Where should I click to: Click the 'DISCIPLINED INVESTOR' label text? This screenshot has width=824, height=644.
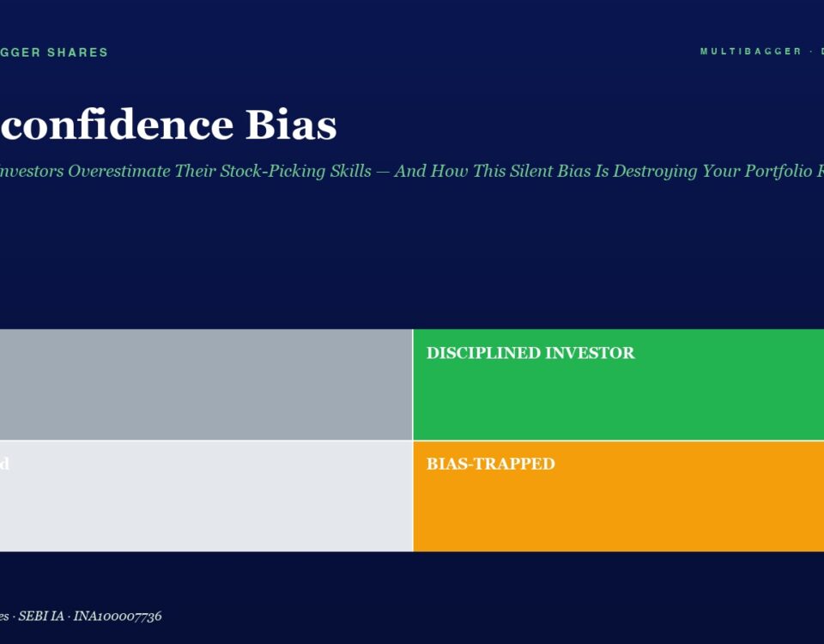click(530, 353)
